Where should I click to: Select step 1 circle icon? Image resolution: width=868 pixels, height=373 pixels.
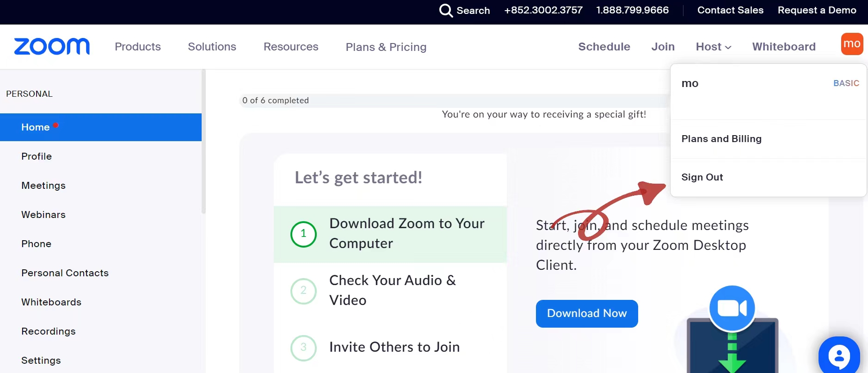(303, 234)
